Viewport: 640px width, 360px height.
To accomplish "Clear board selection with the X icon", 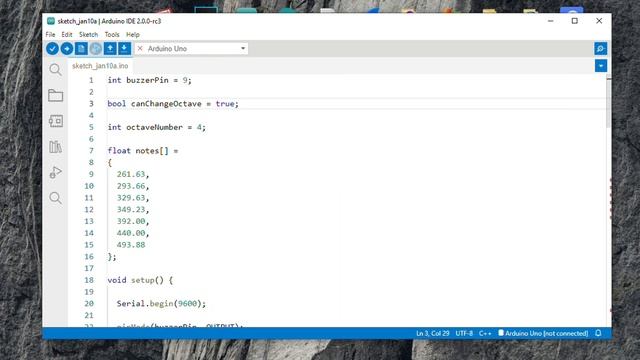I will tap(140, 49).
